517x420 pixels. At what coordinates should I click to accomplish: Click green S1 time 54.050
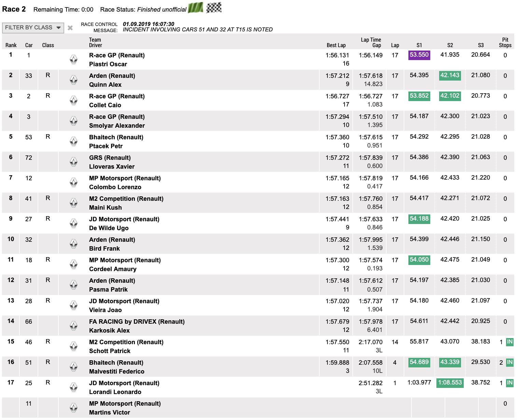pos(419,260)
